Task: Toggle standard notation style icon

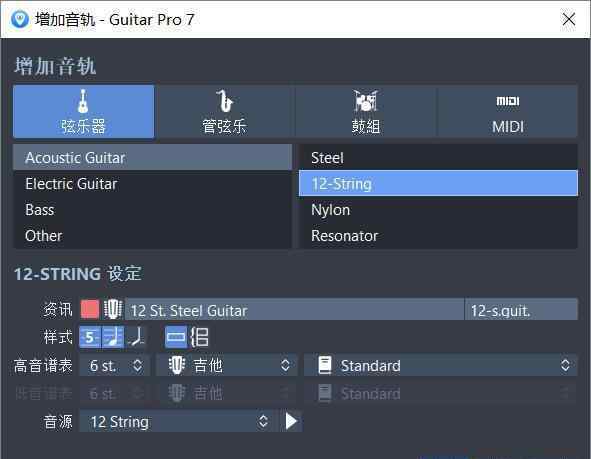Action: coord(113,337)
